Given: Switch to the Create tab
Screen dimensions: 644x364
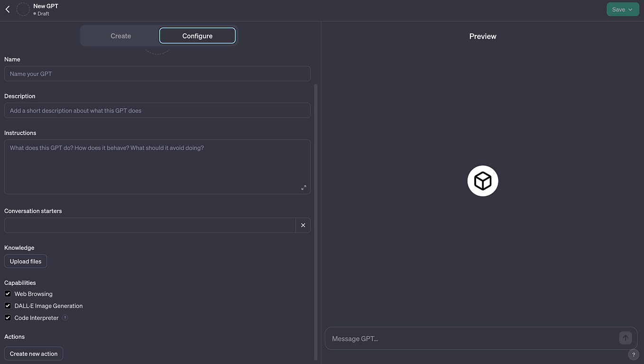Looking at the screenshot, I should pyautogui.click(x=120, y=36).
